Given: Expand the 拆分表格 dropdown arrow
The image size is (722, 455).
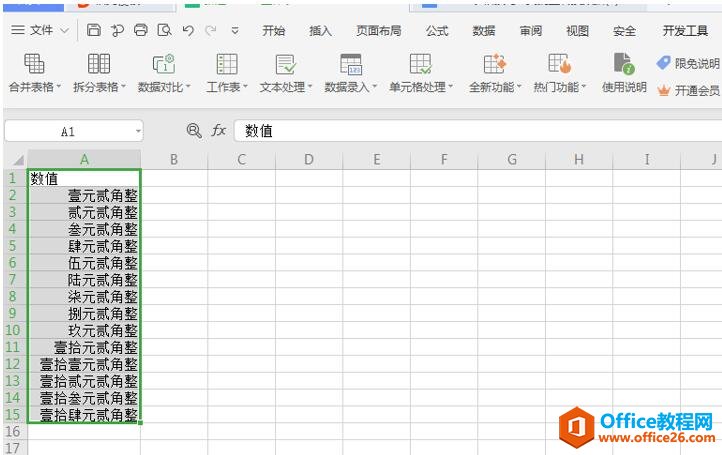Looking at the screenshot, I should 123,87.
